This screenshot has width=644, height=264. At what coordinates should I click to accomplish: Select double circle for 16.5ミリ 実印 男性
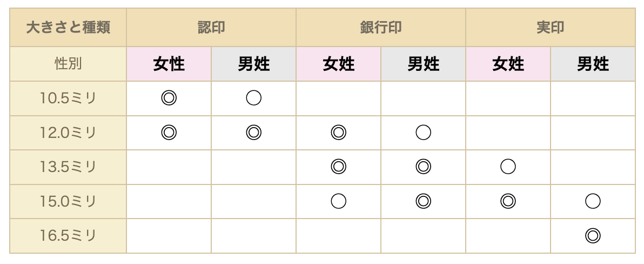(x=593, y=236)
